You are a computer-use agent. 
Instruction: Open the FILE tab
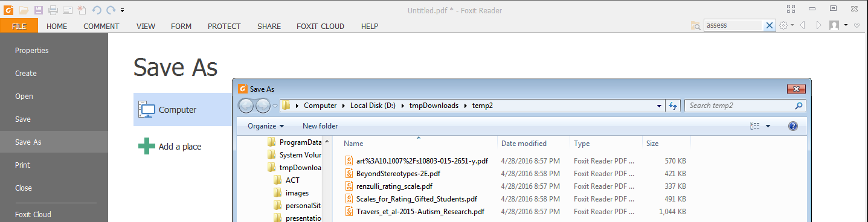pyautogui.click(x=19, y=26)
